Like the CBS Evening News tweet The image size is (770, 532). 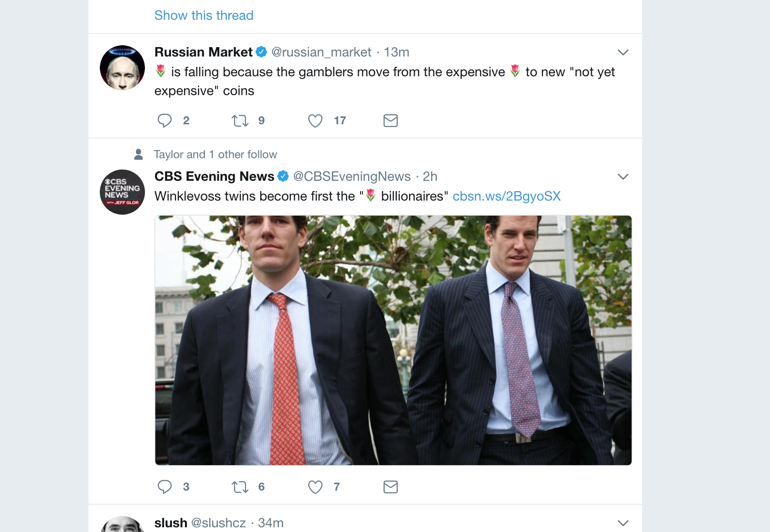point(315,487)
